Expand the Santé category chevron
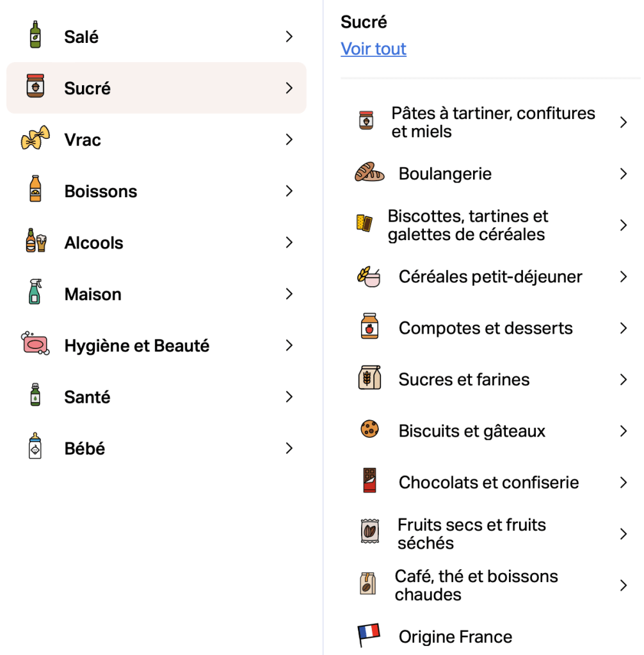Viewport: 644px width, 655px height. click(289, 396)
